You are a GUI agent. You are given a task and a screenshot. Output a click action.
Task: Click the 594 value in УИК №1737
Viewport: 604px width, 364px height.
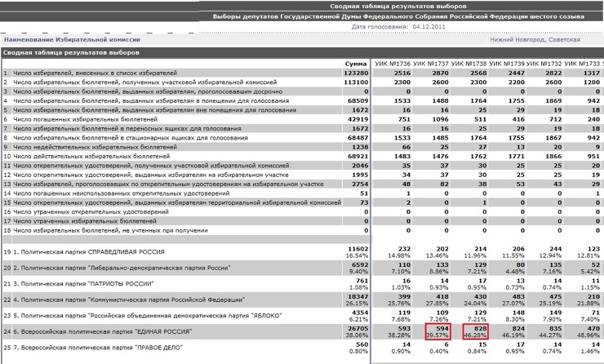coord(442,329)
